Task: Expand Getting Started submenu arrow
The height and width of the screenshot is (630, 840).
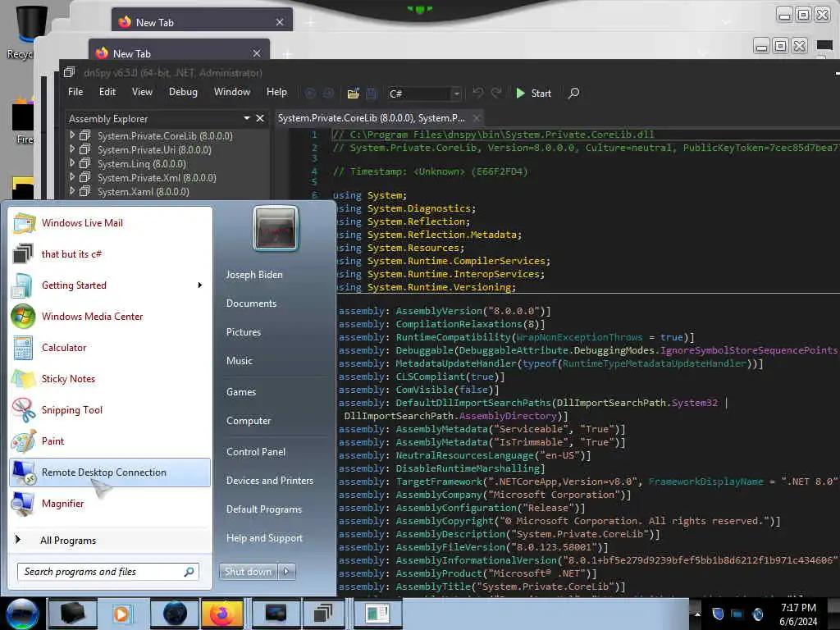Action: click(x=200, y=285)
